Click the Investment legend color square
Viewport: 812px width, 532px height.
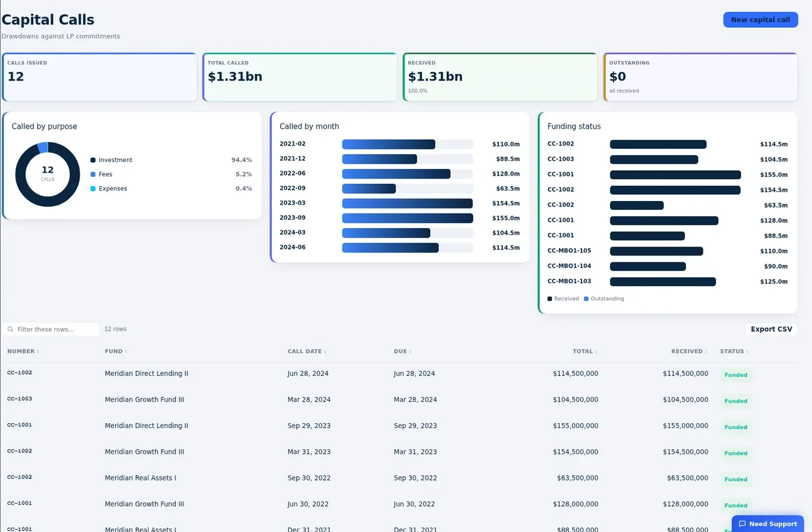coord(93,160)
